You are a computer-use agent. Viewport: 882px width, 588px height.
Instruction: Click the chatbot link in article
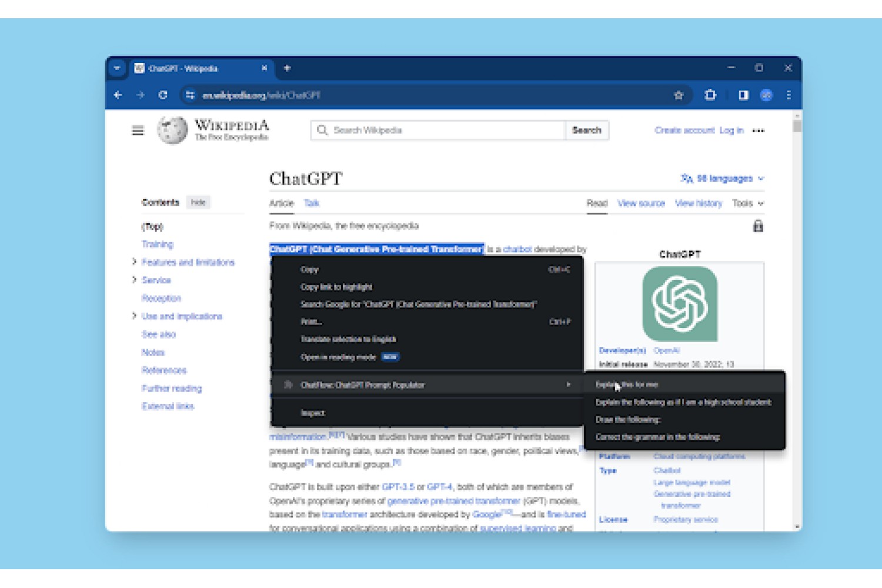(517, 249)
